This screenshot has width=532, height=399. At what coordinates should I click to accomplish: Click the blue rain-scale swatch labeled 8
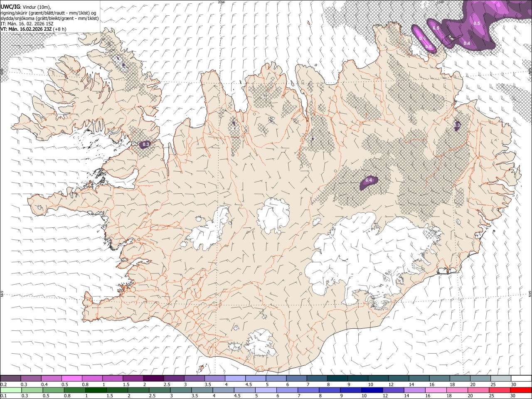pos(330,390)
